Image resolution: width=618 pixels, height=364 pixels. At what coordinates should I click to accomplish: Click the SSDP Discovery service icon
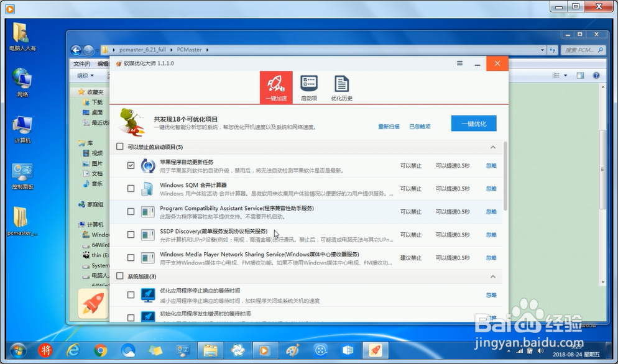click(148, 235)
